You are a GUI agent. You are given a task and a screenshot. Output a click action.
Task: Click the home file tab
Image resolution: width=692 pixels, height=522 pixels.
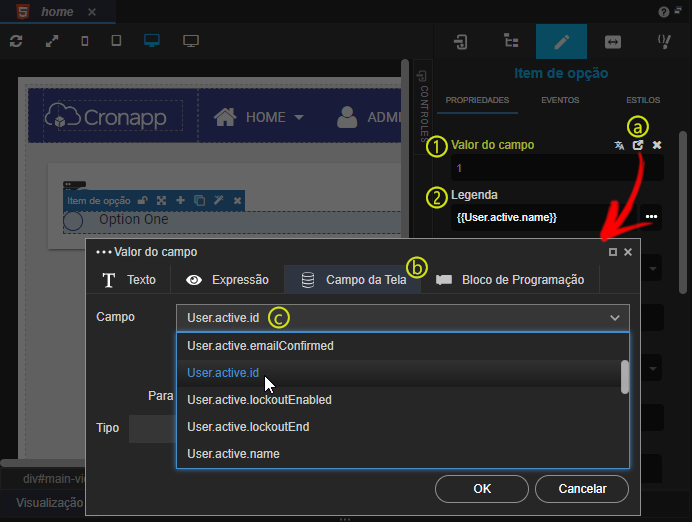57,11
